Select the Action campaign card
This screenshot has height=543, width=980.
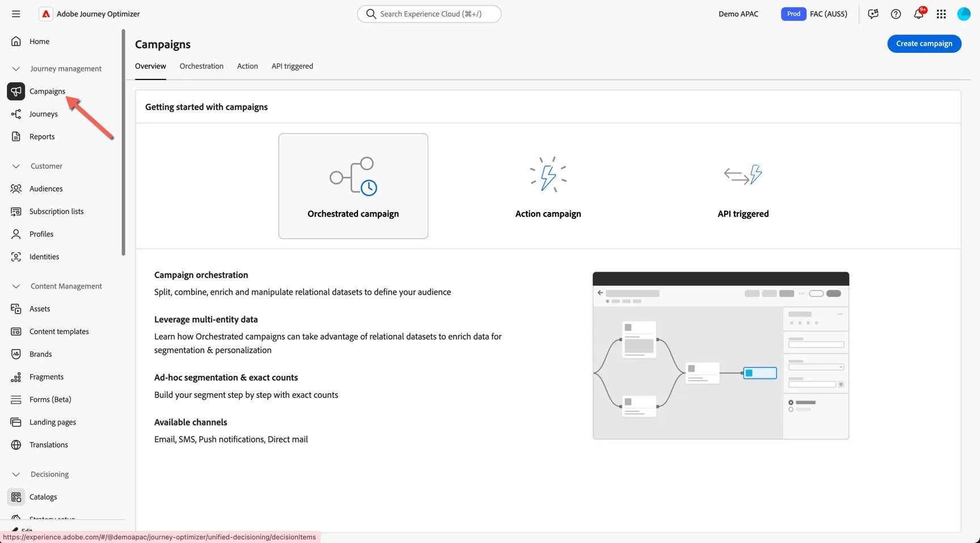tap(548, 186)
